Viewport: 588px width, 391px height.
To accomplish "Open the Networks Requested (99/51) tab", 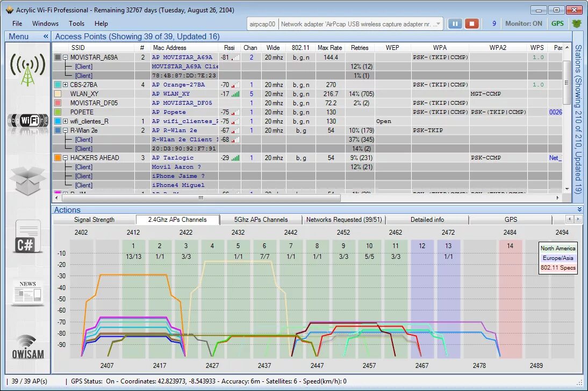I will click(x=344, y=220).
